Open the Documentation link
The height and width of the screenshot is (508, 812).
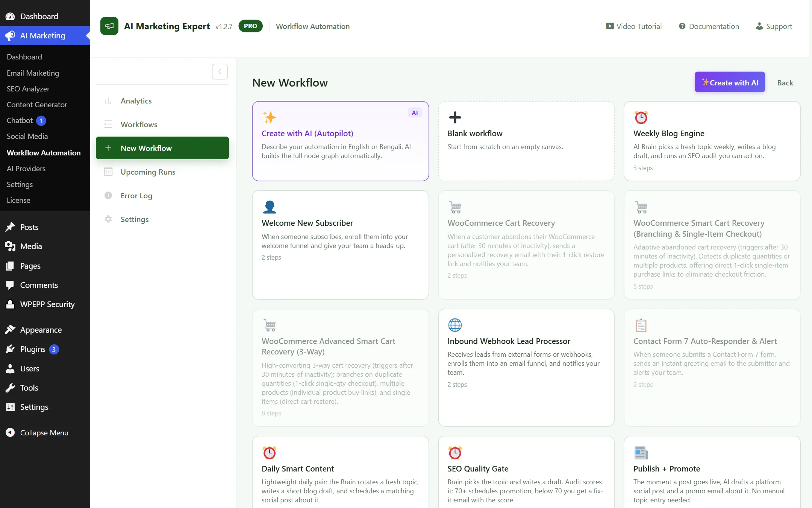click(x=709, y=26)
